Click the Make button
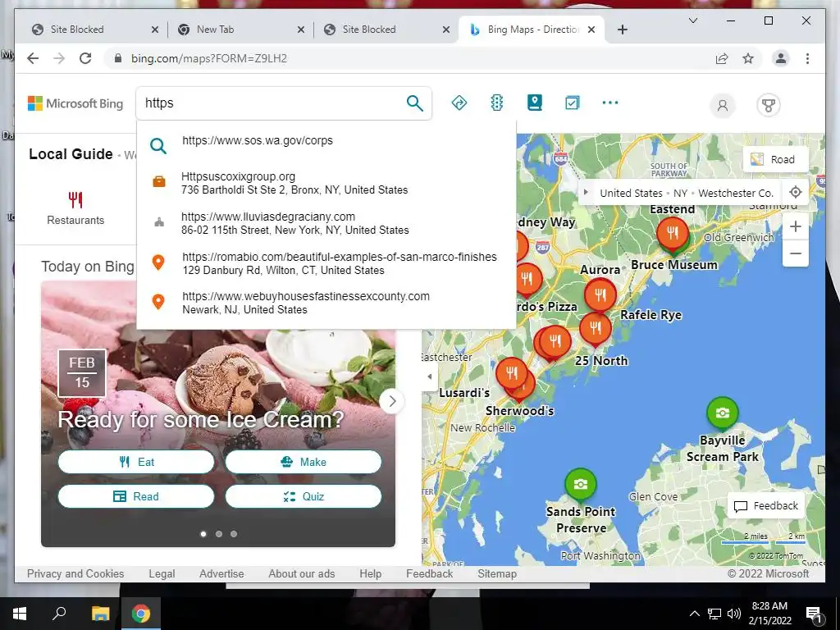Screen dimensions: 840x630 pos(304,462)
